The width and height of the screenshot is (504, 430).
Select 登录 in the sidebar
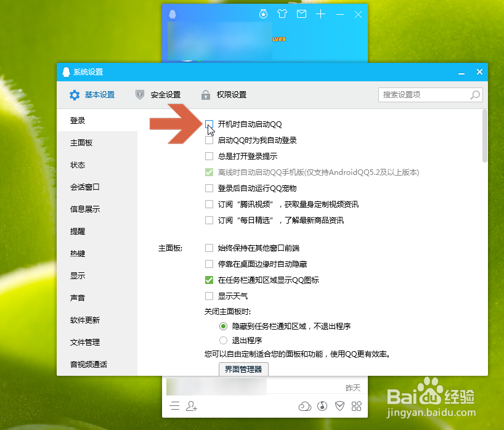[x=97, y=121]
